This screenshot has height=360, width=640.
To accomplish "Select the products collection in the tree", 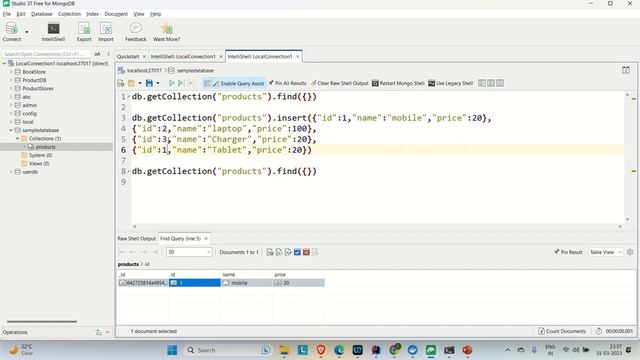I will (45, 147).
